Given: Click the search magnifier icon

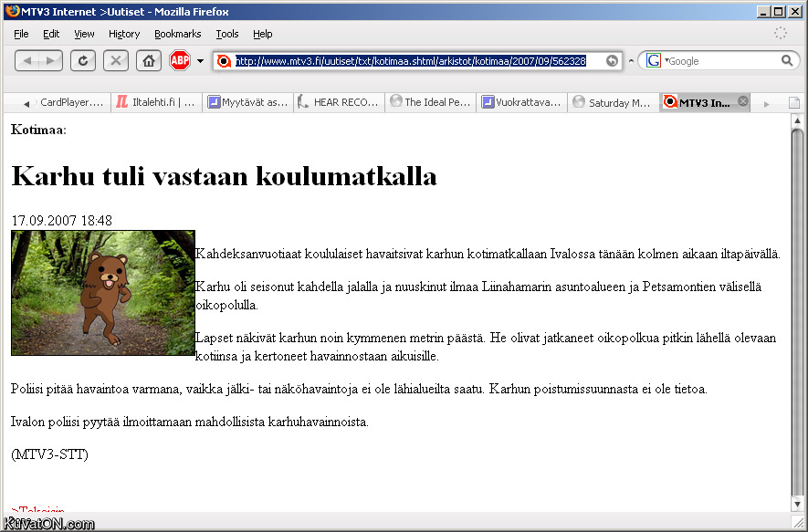Looking at the screenshot, I should coord(787,61).
